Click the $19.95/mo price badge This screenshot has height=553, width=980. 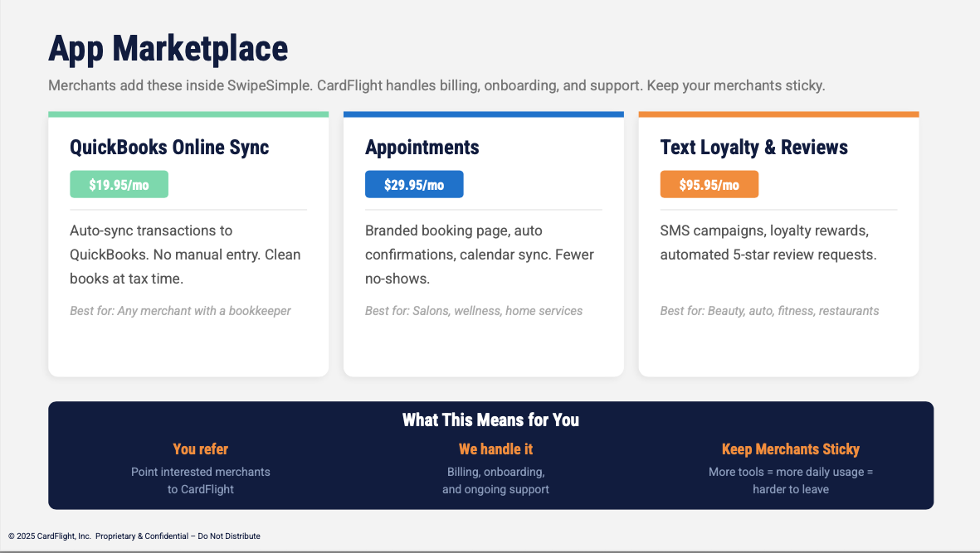pyautogui.click(x=119, y=184)
